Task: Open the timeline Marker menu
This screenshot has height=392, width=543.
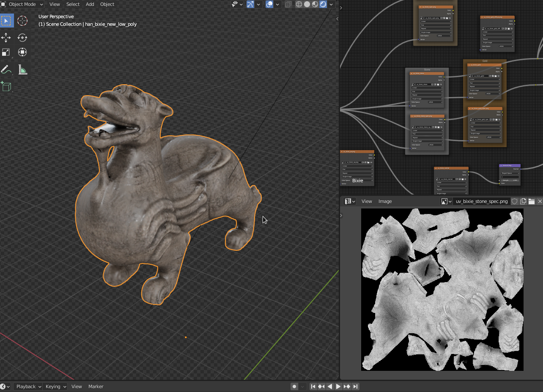Action: point(96,387)
